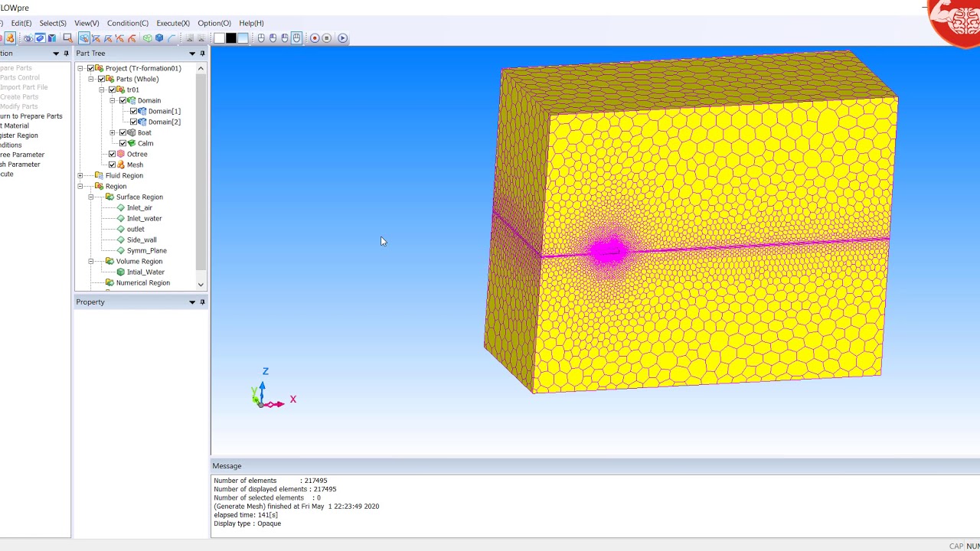Click the magnifier zoom-box toolbar icon

coord(67,38)
